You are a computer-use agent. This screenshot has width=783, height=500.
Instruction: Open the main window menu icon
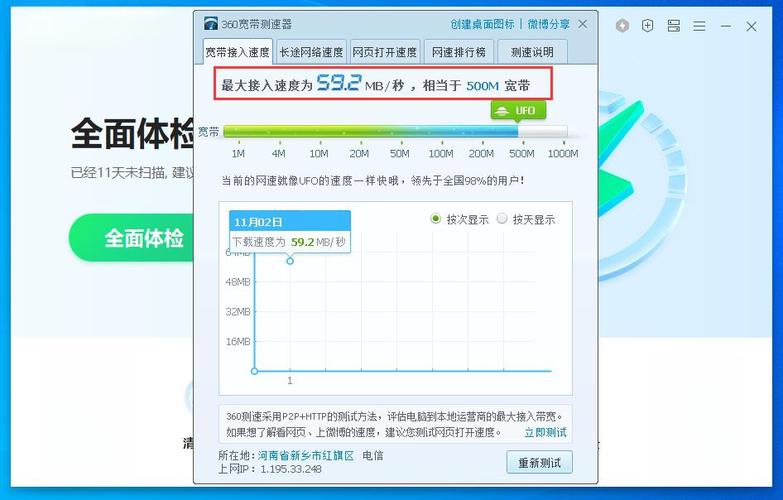tap(699, 26)
